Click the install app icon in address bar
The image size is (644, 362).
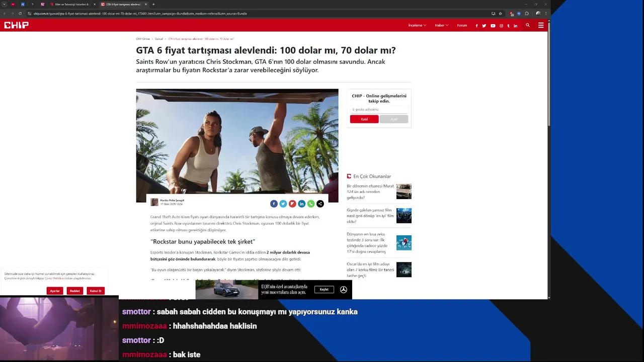[493, 14]
